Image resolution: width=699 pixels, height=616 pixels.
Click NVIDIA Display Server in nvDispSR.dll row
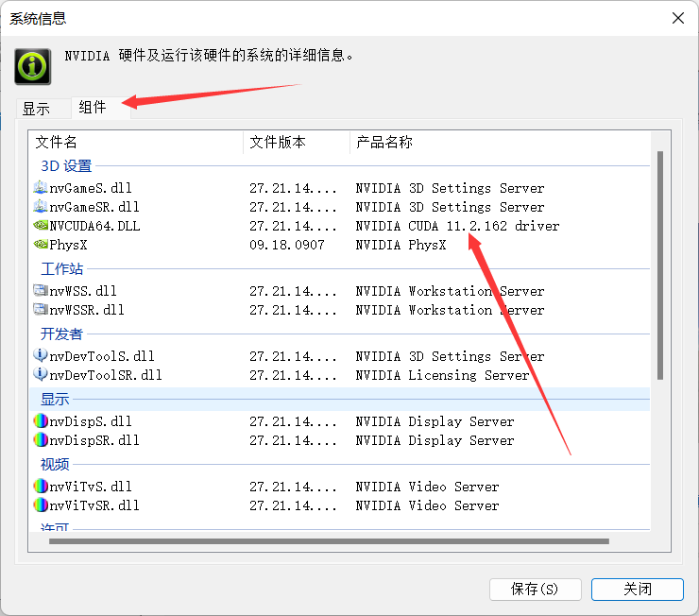pos(435,440)
